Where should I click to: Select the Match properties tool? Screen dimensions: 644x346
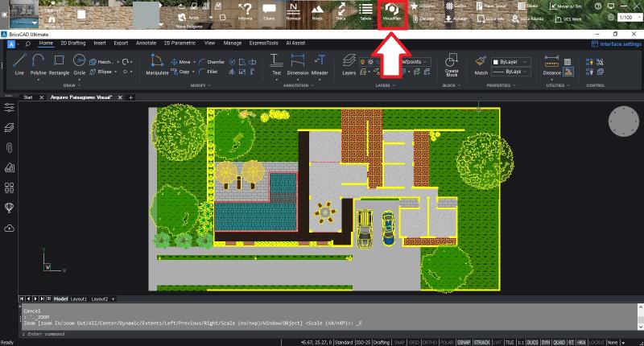481,64
